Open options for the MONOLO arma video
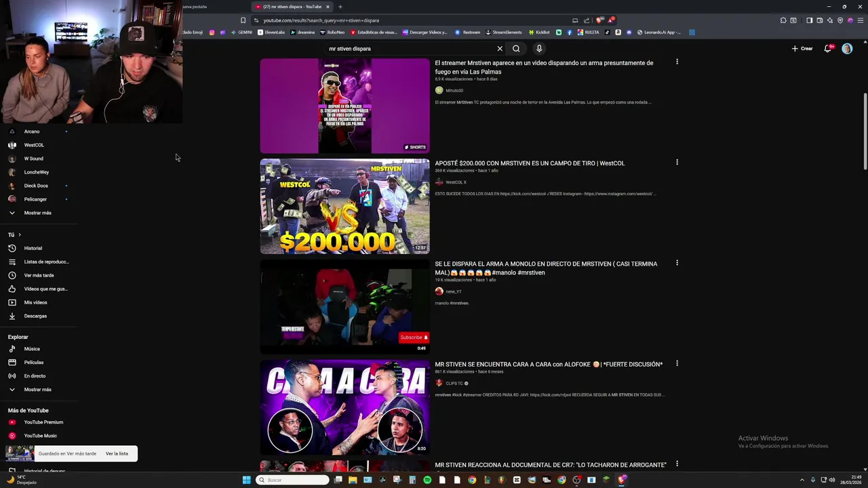This screenshot has width=868, height=488. coord(677,263)
